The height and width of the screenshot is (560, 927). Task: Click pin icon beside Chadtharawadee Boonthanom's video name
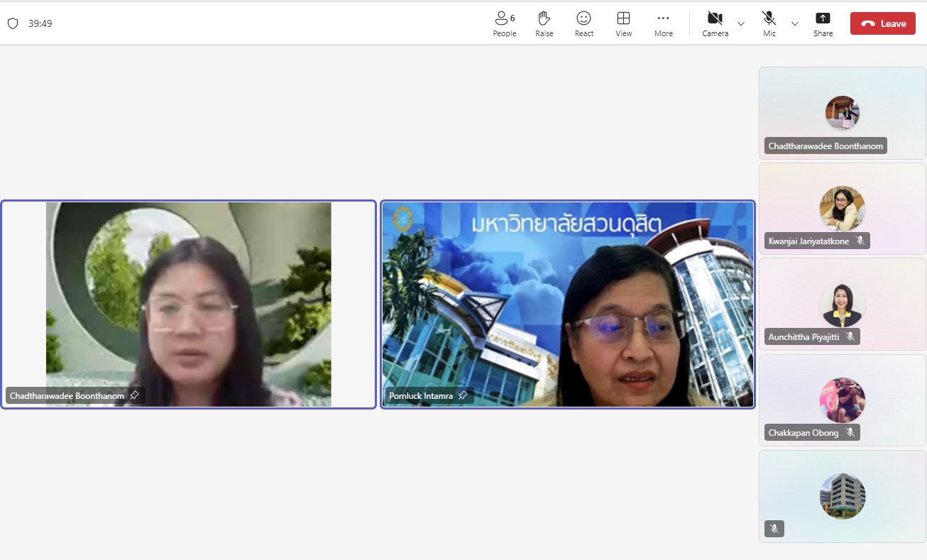click(134, 395)
